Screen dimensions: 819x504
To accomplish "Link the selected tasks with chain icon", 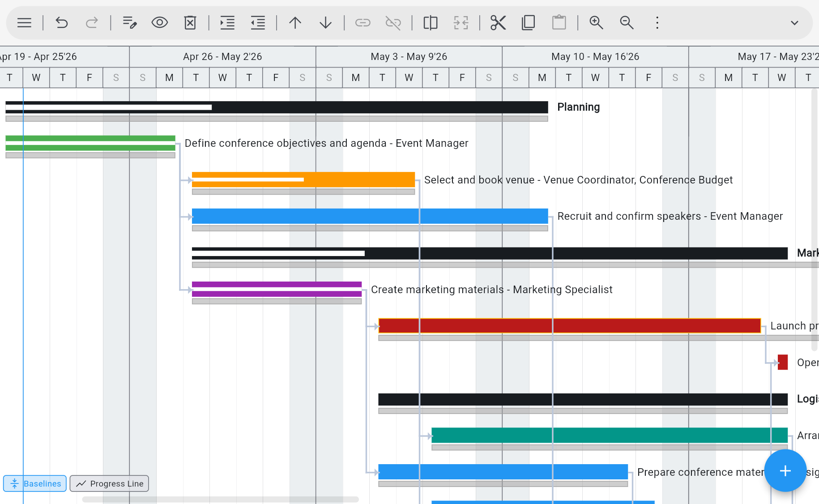I will tap(363, 22).
